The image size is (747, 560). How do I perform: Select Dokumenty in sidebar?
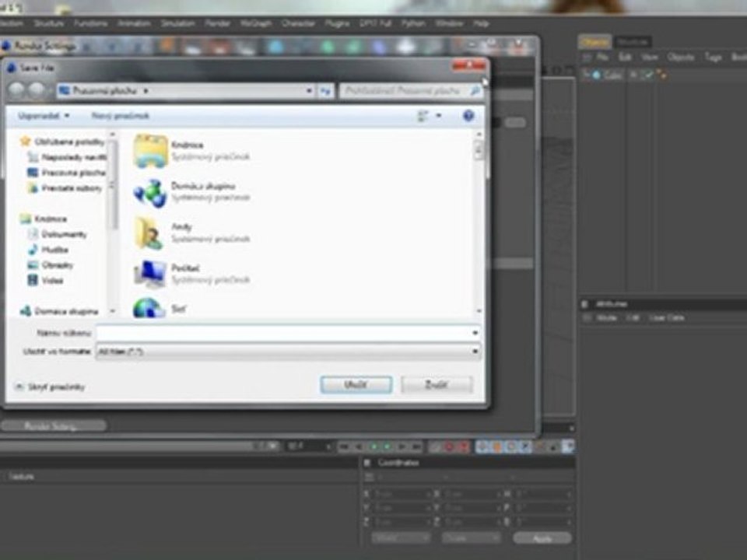pos(58,234)
